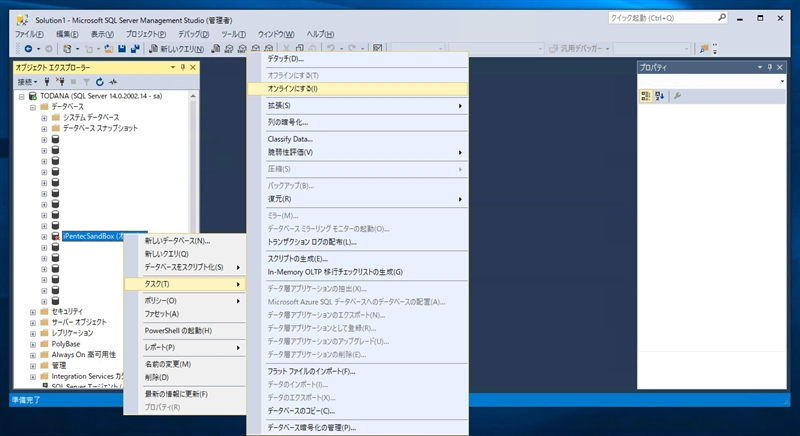Image resolution: width=800 pixels, height=436 pixels.
Task: Open the 汎用デバッガー dropdown arrow
Action: click(607, 48)
